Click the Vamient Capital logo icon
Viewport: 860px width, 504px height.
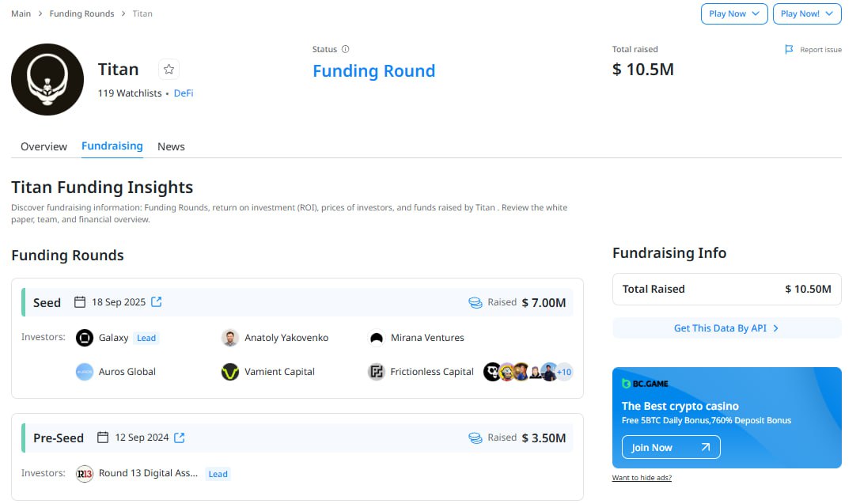tap(230, 372)
